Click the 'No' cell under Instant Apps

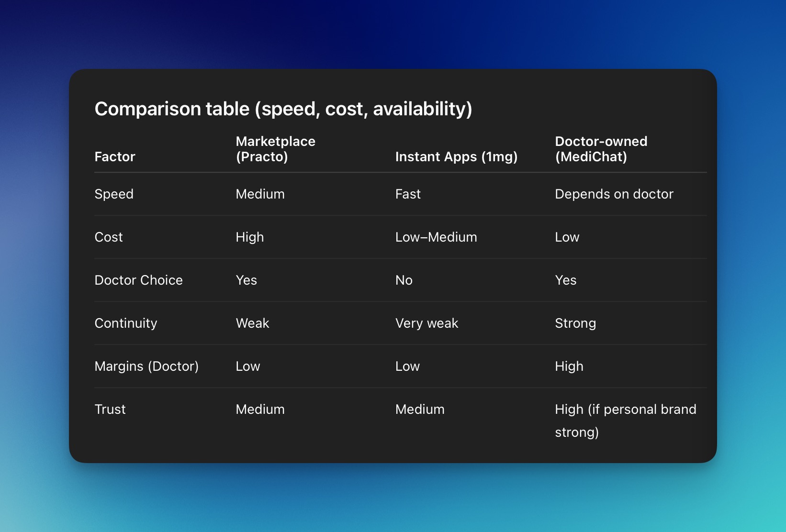(404, 280)
